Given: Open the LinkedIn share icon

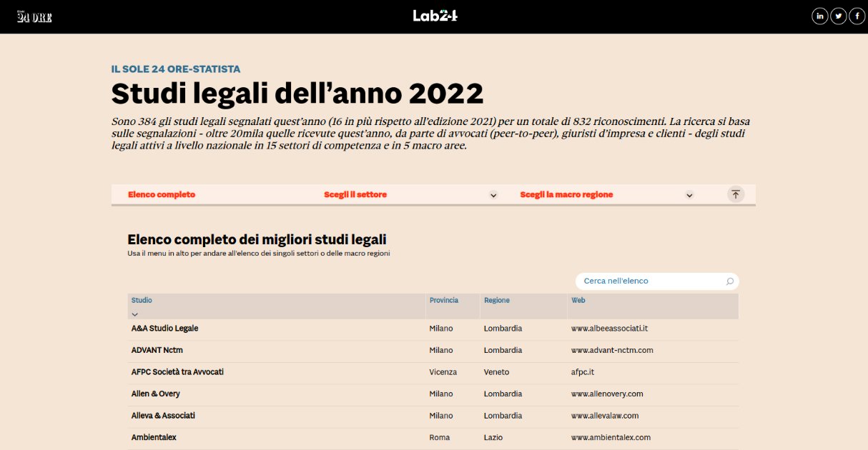Looking at the screenshot, I should 819,16.
